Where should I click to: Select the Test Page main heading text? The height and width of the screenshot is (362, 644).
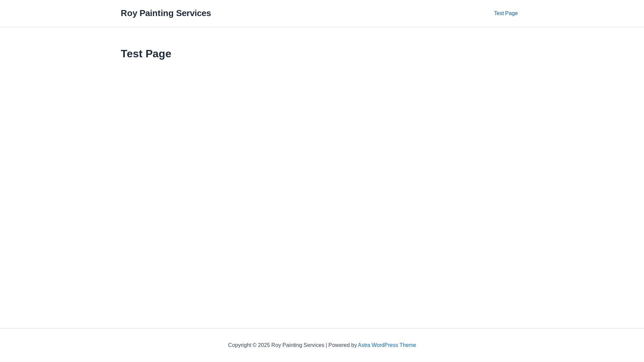[x=146, y=54]
